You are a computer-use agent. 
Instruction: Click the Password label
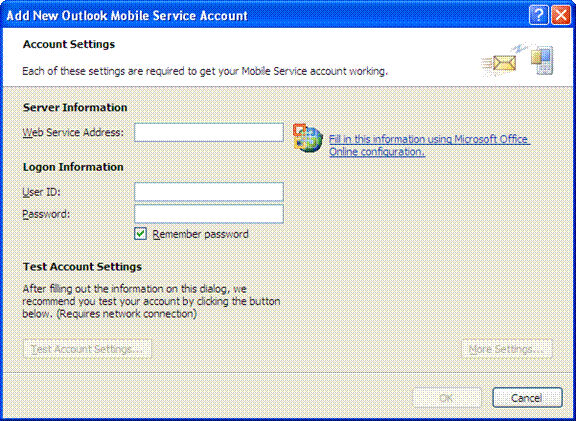(x=46, y=214)
